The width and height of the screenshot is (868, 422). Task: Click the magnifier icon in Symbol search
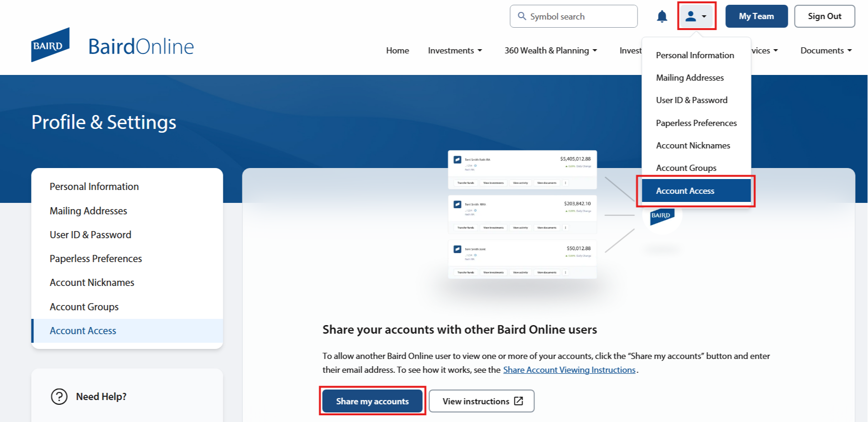[x=522, y=16]
